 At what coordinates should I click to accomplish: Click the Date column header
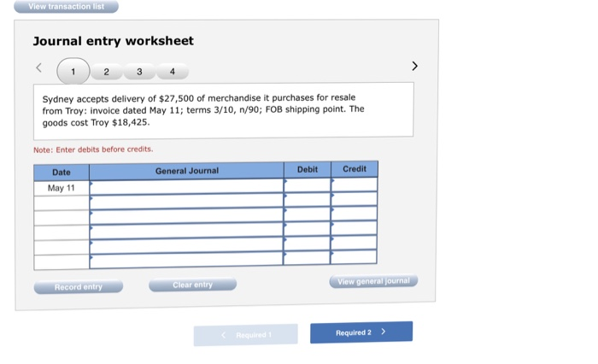pos(62,172)
